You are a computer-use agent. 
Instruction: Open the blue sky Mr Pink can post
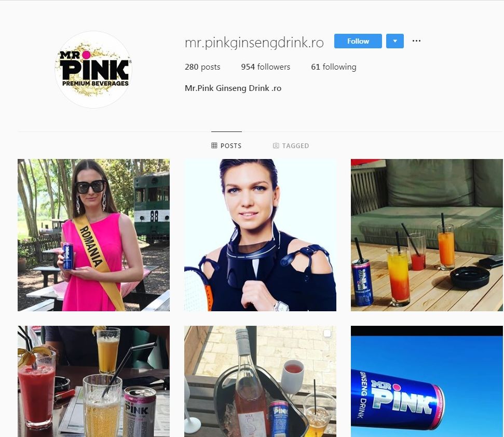pos(427,381)
